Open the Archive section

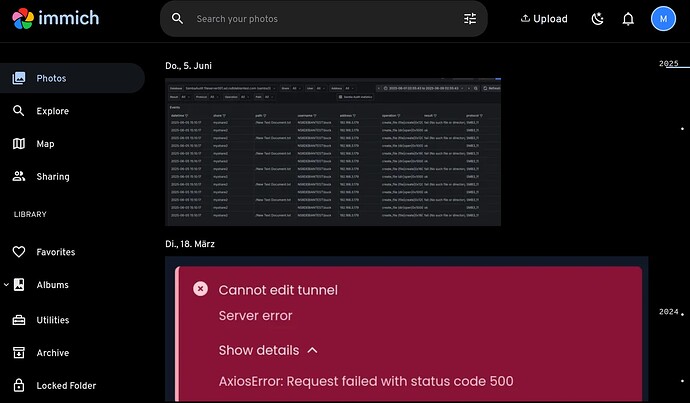pyautogui.click(x=53, y=352)
